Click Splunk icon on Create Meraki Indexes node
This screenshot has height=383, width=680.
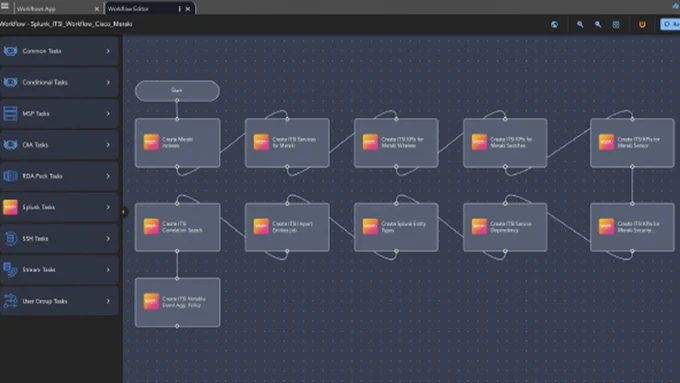tap(151, 142)
